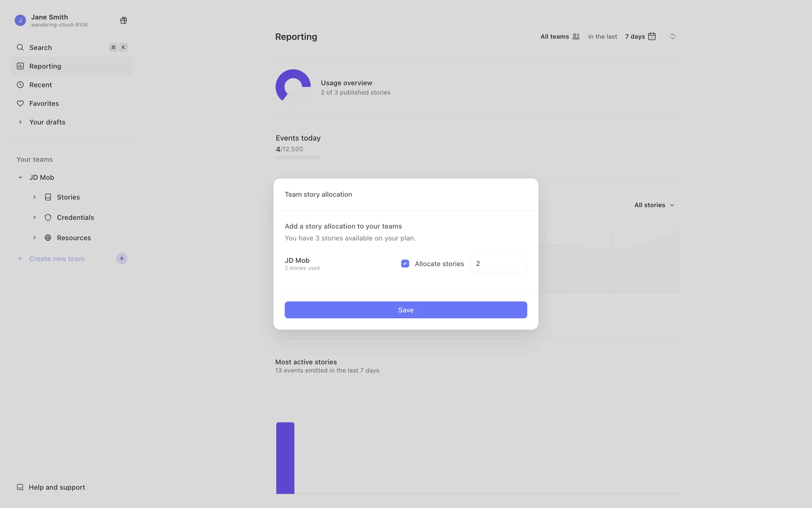This screenshot has width=812, height=508.
Task: Click the Create new team link
Action: tap(57, 259)
